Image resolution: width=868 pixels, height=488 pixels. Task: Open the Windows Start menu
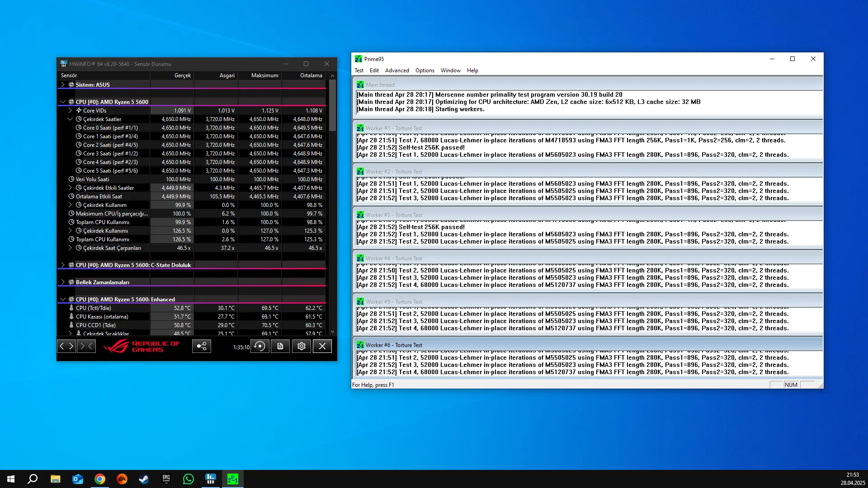[11, 479]
